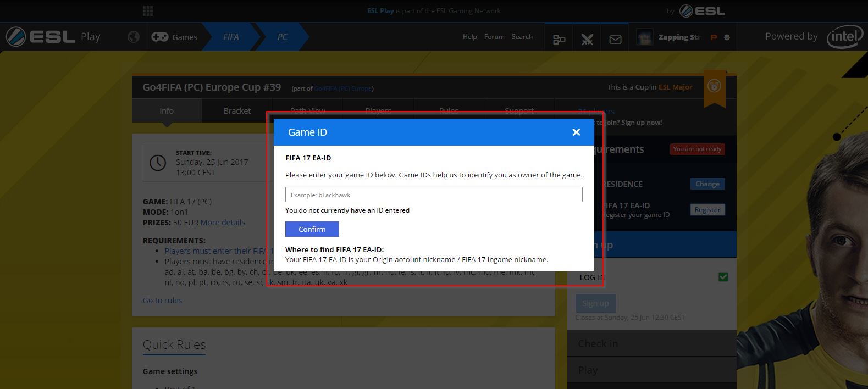Screen dimensions: 868x389
Task: Open the Zapping Str profile name
Action: (679, 37)
